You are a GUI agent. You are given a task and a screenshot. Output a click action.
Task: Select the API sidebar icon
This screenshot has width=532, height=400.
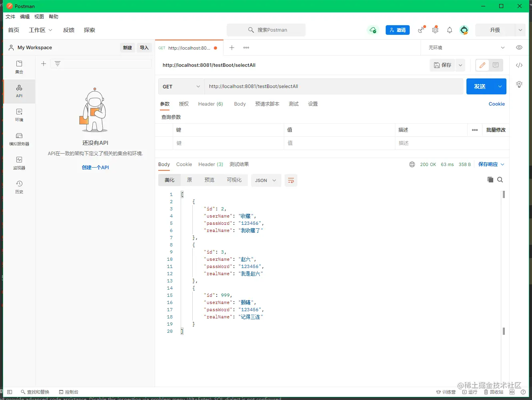(x=19, y=91)
